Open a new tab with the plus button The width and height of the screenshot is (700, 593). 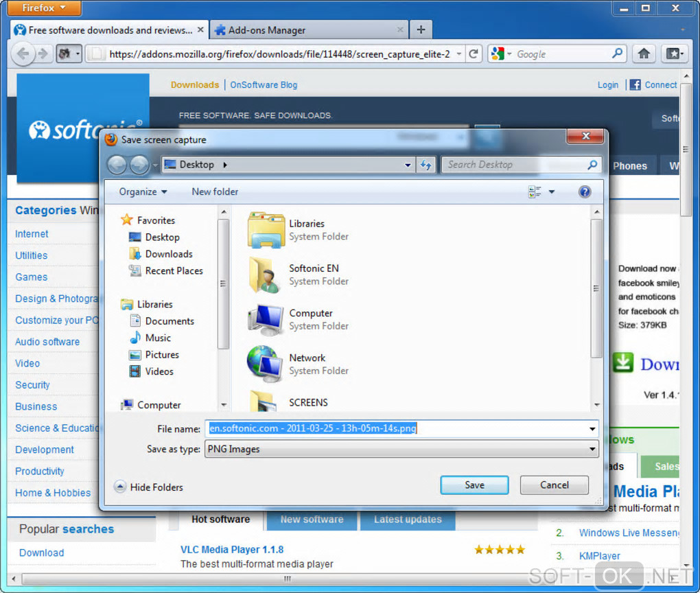click(x=421, y=30)
